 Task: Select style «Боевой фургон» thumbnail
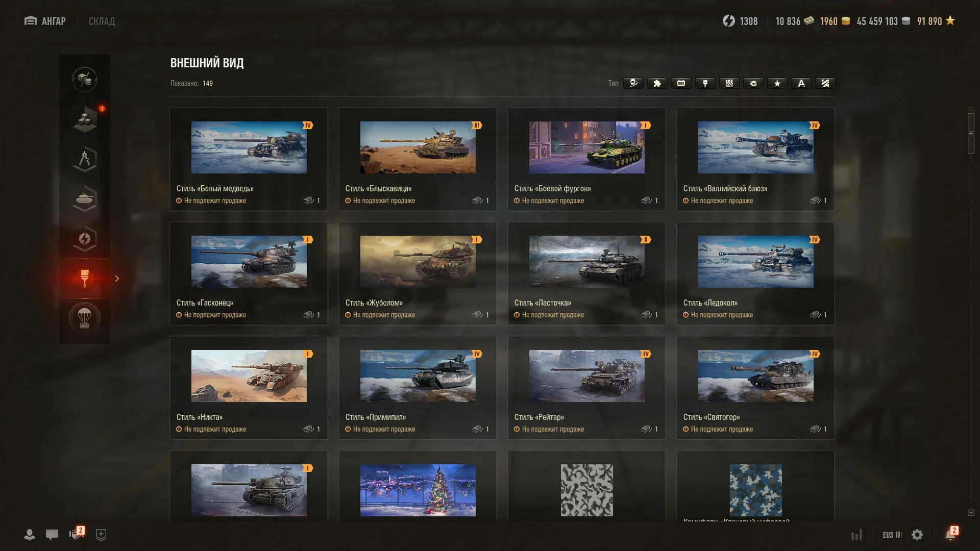(x=586, y=147)
